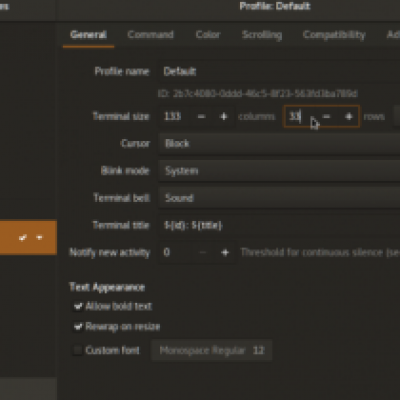Enable the Custom font checkbox
The height and width of the screenshot is (400, 400).
78,350
